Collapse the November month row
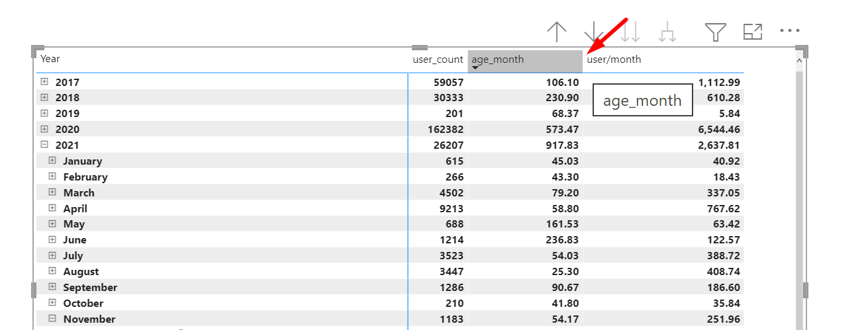This screenshot has height=330, width=868. click(x=52, y=319)
